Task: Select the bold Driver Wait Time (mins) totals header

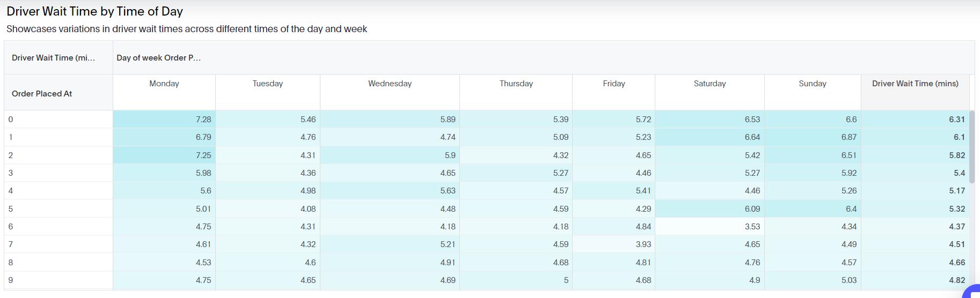Action: pyautogui.click(x=915, y=84)
